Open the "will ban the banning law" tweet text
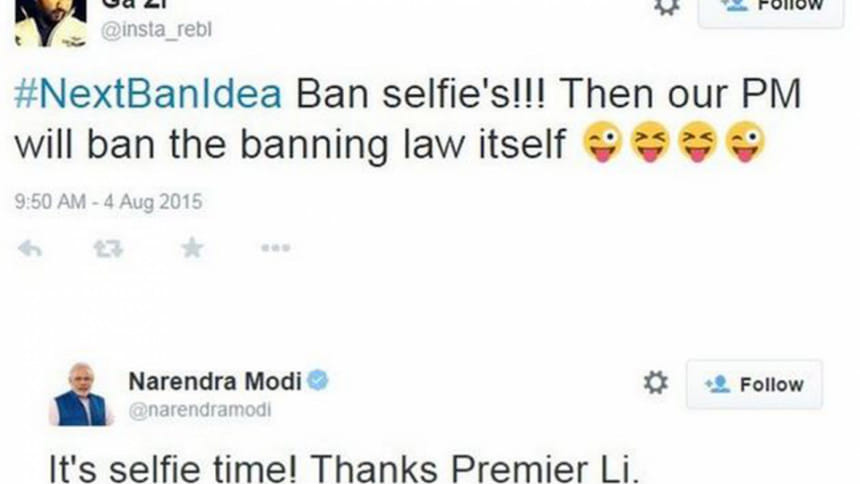The image size is (860, 484). pyautogui.click(x=290, y=145)
